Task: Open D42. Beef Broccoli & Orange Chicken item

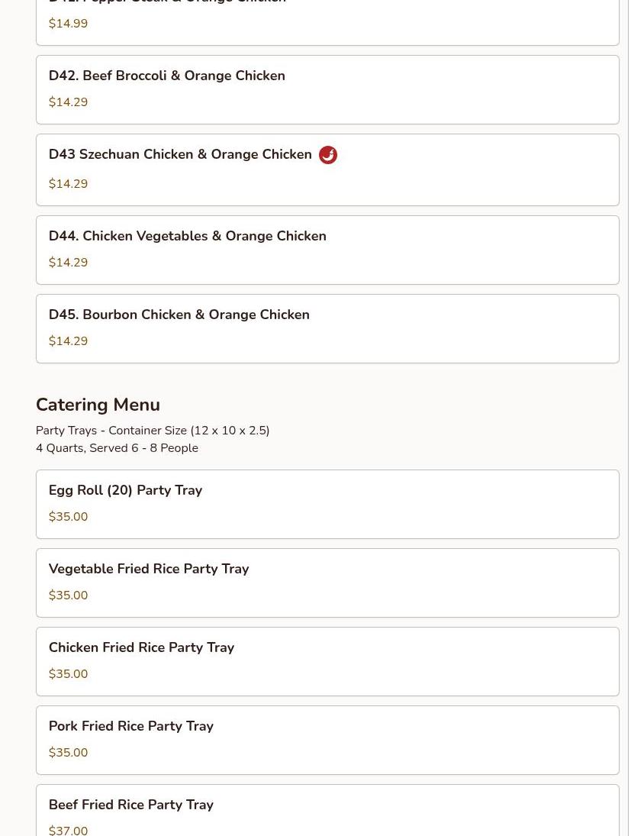Action: (327, 89)
